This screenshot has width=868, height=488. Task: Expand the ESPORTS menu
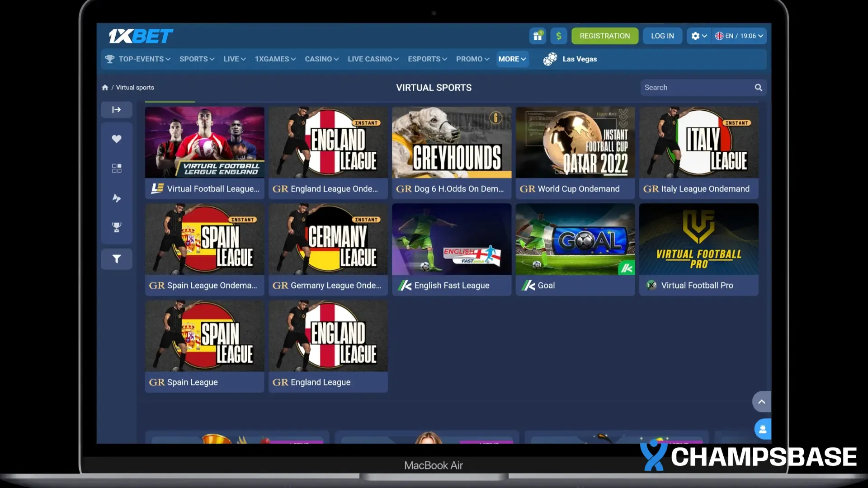tap(427, 59)
